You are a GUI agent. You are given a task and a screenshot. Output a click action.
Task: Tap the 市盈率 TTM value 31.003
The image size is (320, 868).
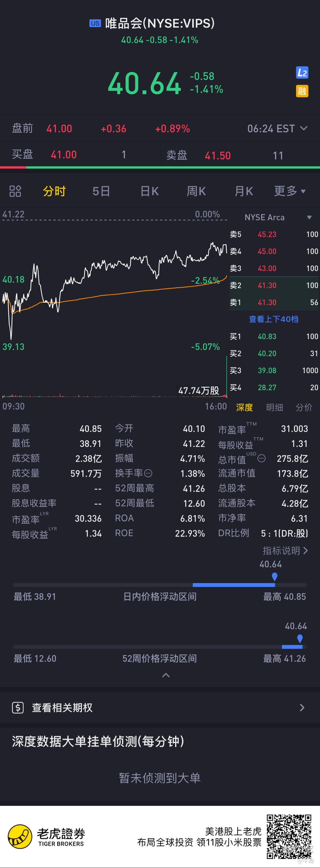tap(294, 429)
